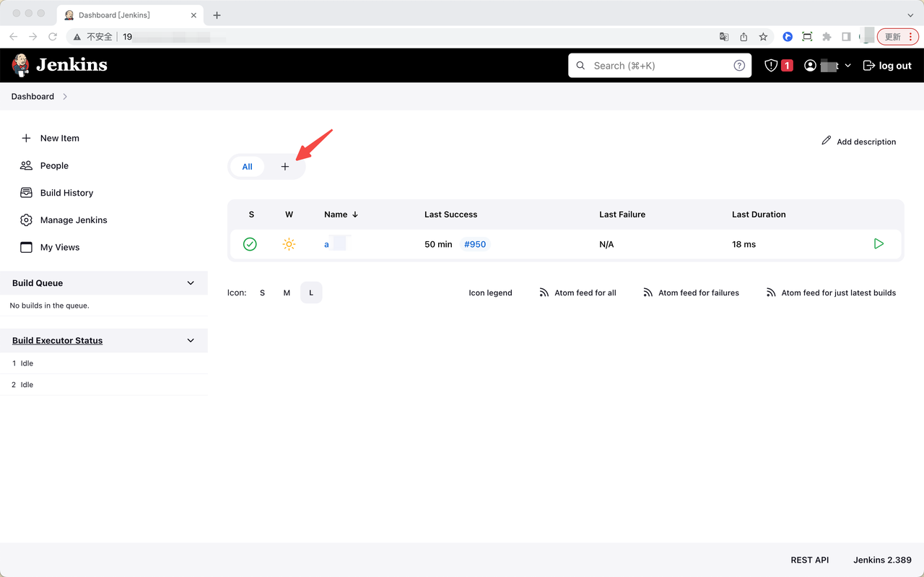Click Add description button
Viewport: 924px width, 577px height.
pyautogui.click(x=859, y=142)
